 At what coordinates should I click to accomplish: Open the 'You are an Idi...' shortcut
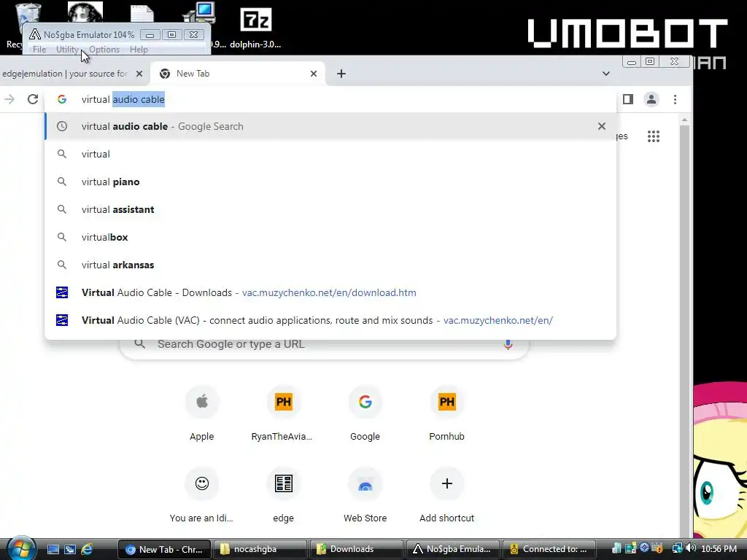point(202,495)
